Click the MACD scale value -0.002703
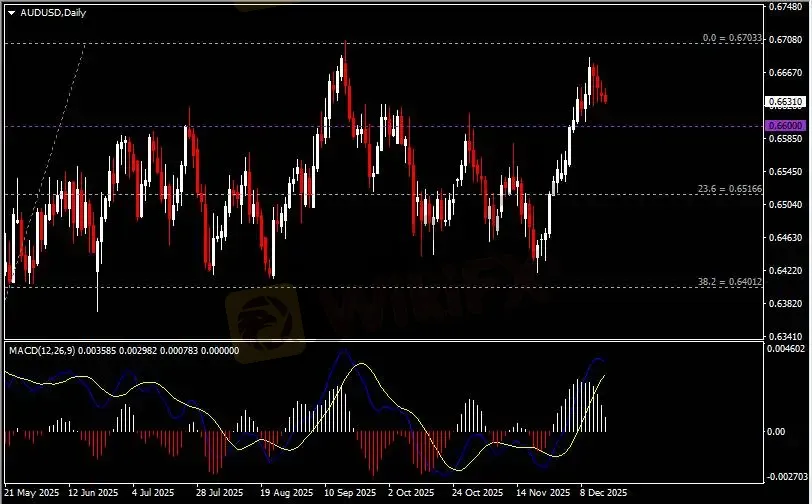 pyautogui.click(x=785, y=477)
